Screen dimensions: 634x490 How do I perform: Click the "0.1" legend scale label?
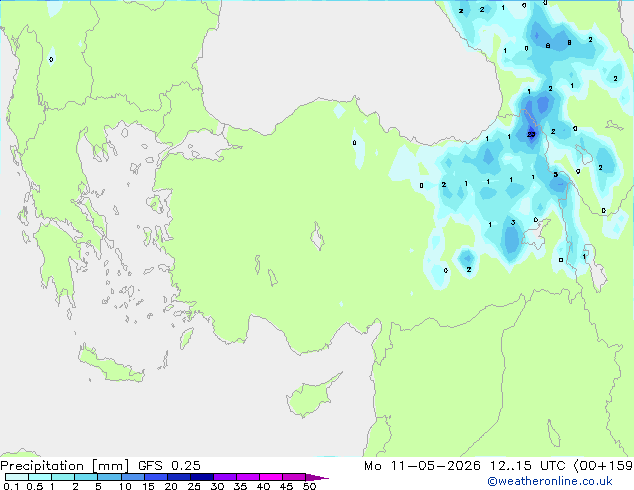tap(11, 486)
